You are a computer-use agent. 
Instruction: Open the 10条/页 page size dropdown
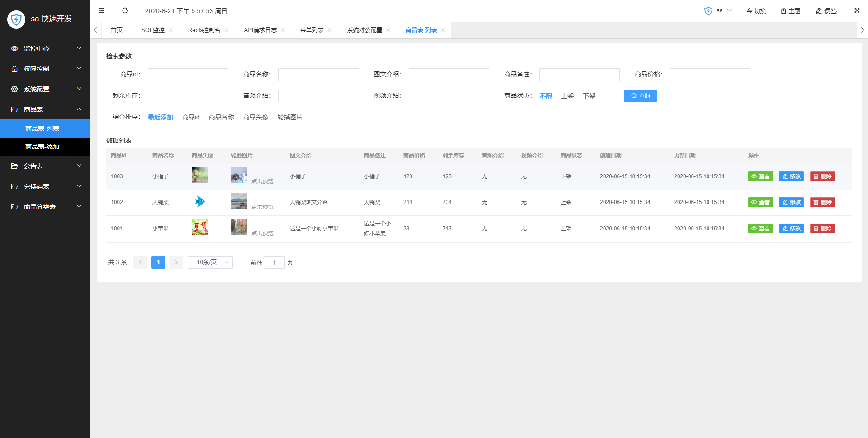210,262
